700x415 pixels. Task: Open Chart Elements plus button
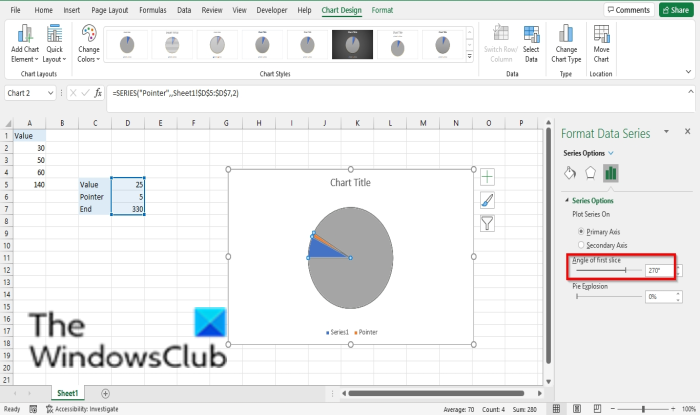pyautogui.click(x=487, y=177)
